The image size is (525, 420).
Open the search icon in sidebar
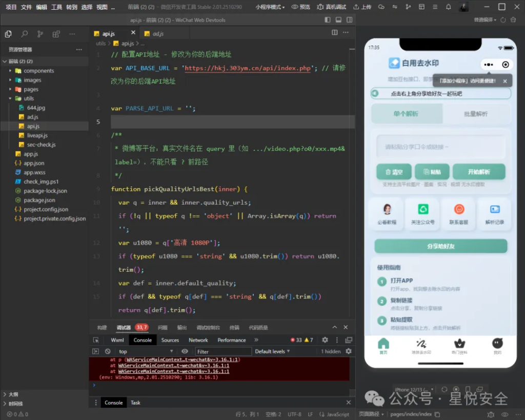[25, 34]
